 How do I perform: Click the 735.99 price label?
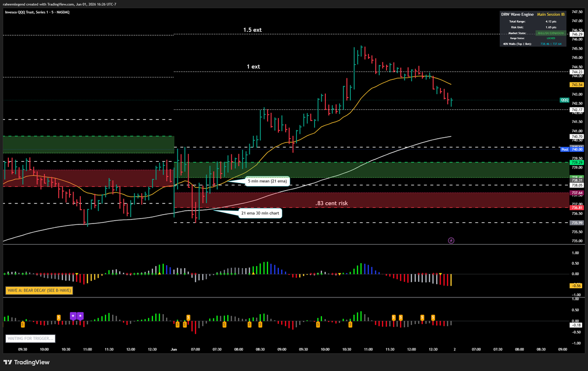[577, 223]
